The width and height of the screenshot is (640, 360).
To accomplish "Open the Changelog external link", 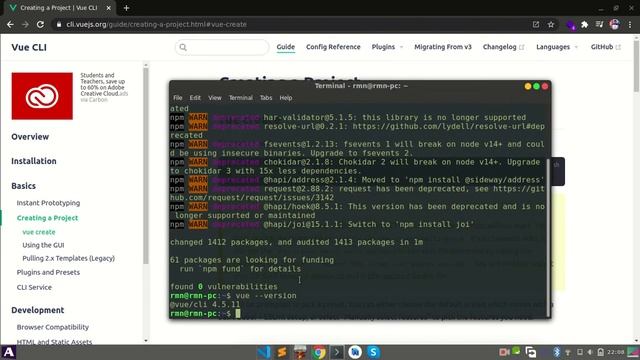I will (x=503, y=47).
